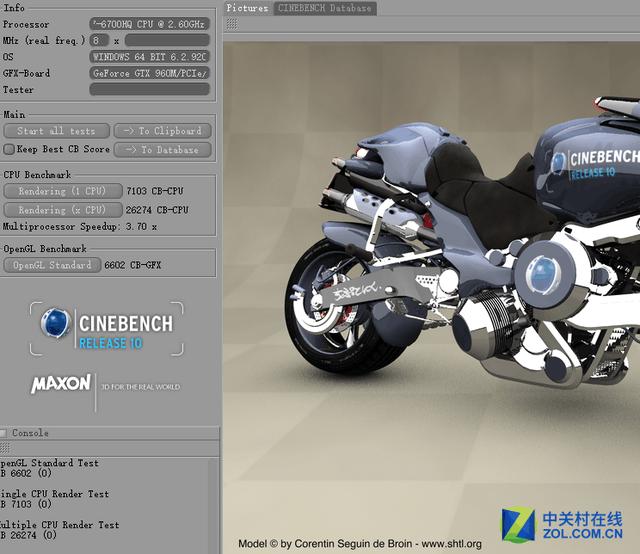Click the empty Tester name field
640x554 pixels.
(149, 89)
